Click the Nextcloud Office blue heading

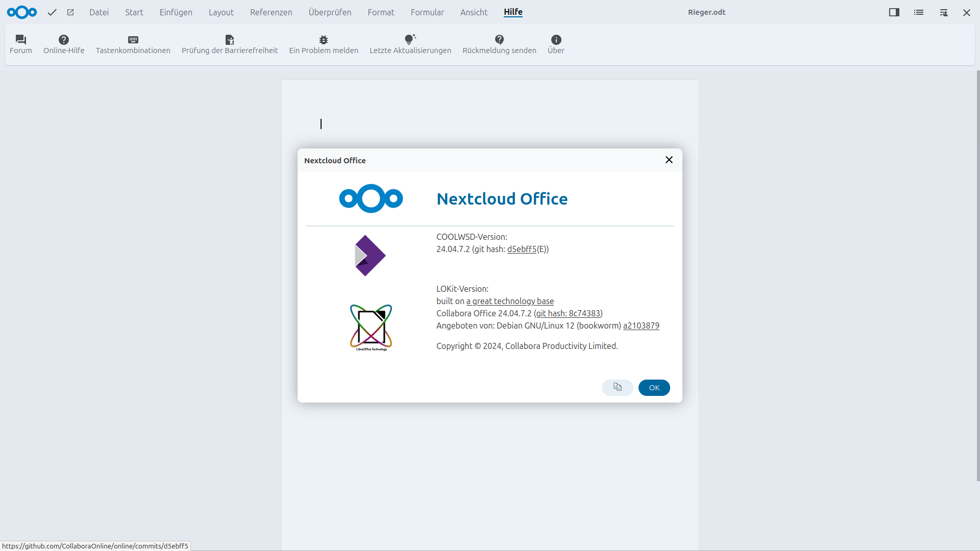click(x=502, y=199)
